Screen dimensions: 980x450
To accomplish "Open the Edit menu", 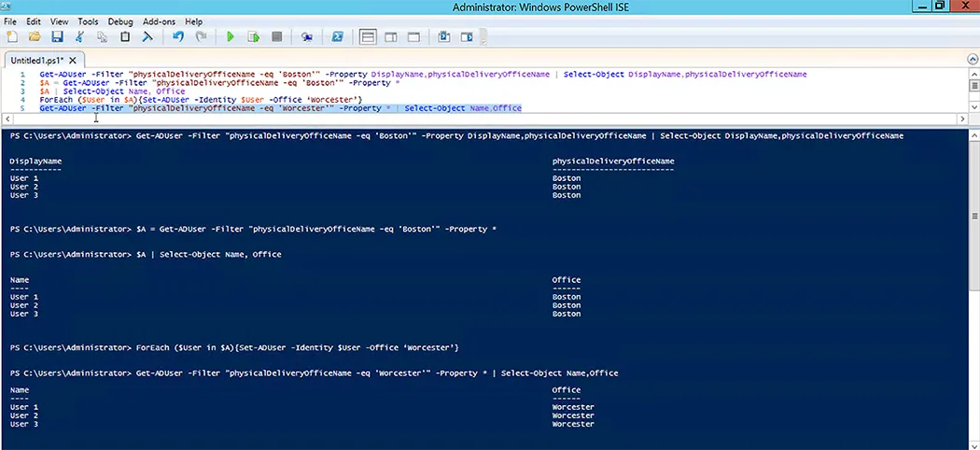I will (33, 21).
